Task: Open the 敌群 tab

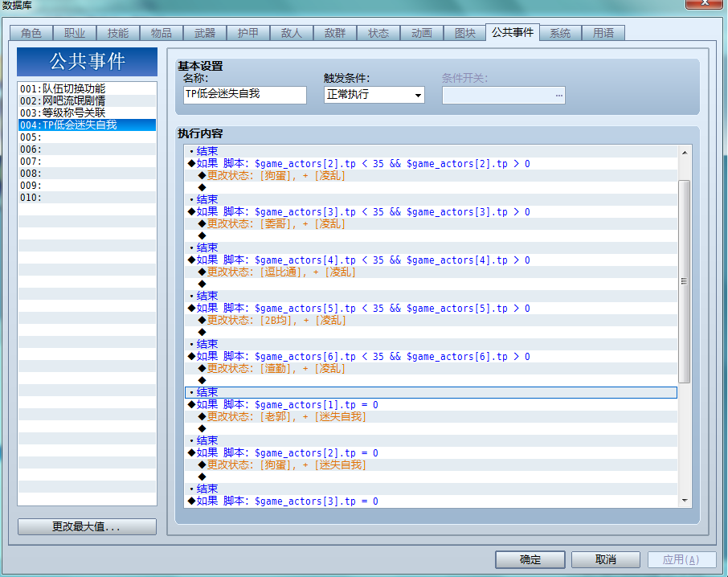Action: [x=335, y=33]
